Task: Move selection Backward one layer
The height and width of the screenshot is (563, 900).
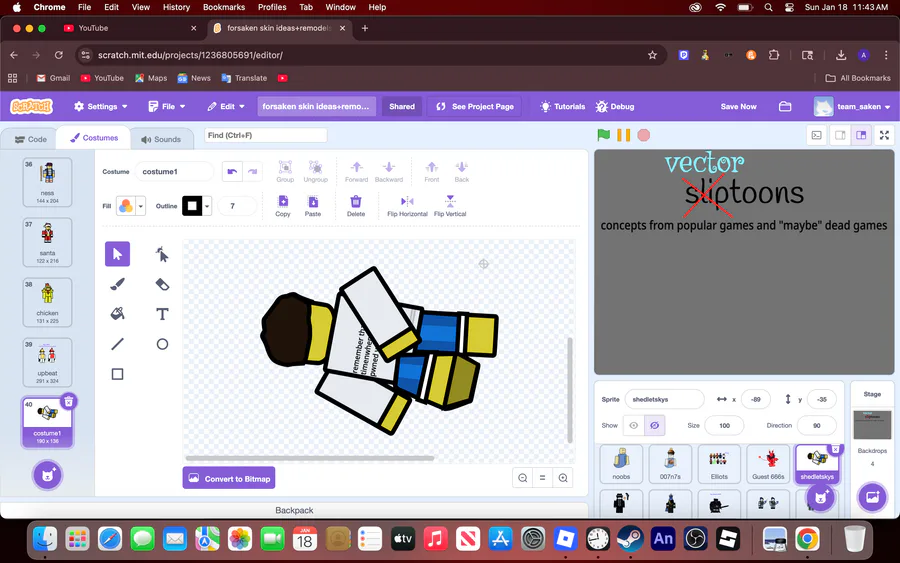Action: click(389, 172)
